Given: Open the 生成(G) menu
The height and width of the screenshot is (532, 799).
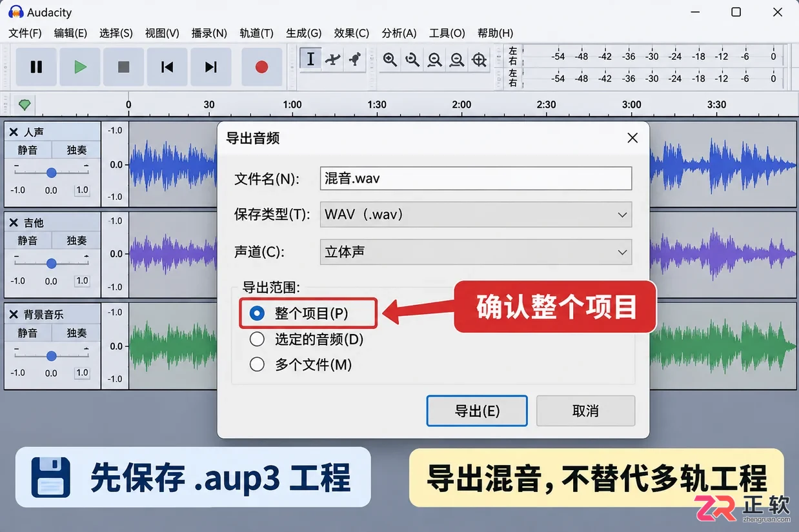Looking at the screenshot, I should (304, 33).
